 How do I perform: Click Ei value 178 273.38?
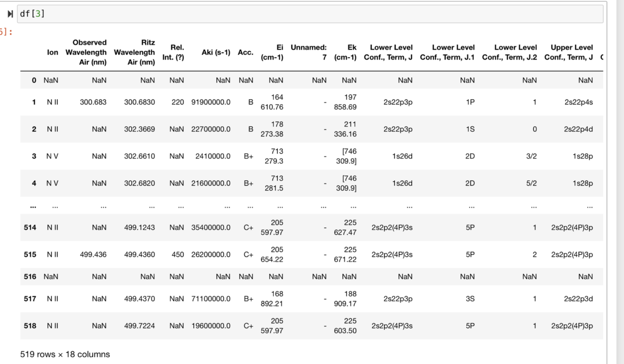(x=272, y=129)
